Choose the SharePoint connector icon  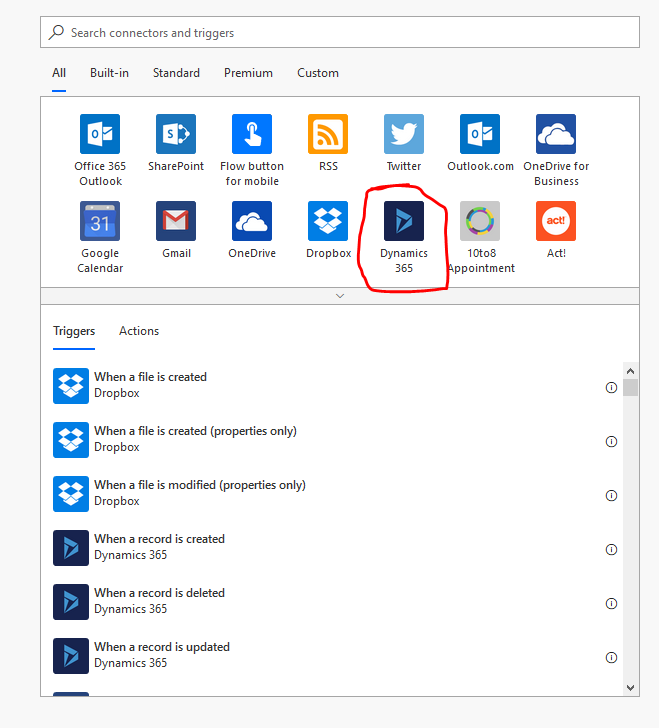176,134
